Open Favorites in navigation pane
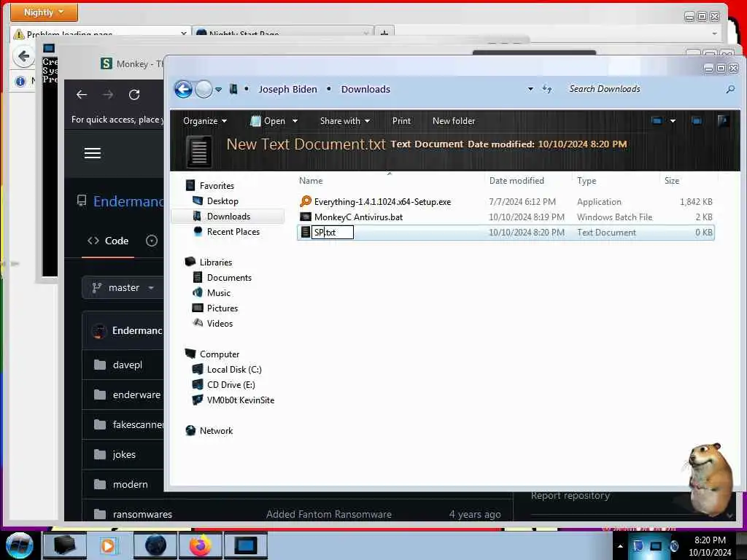747x560 pixels. point(217,186)
